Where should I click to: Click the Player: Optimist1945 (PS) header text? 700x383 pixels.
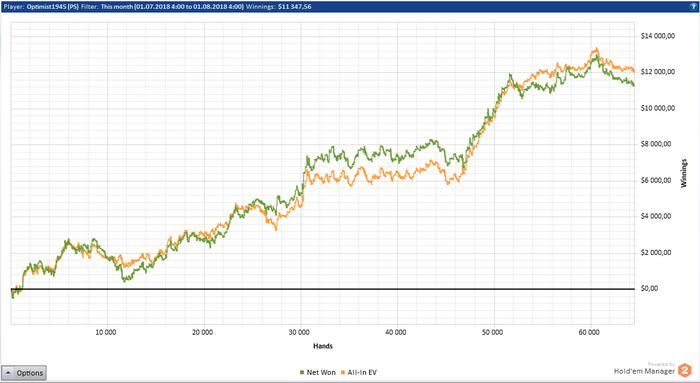tap(41, 7)
